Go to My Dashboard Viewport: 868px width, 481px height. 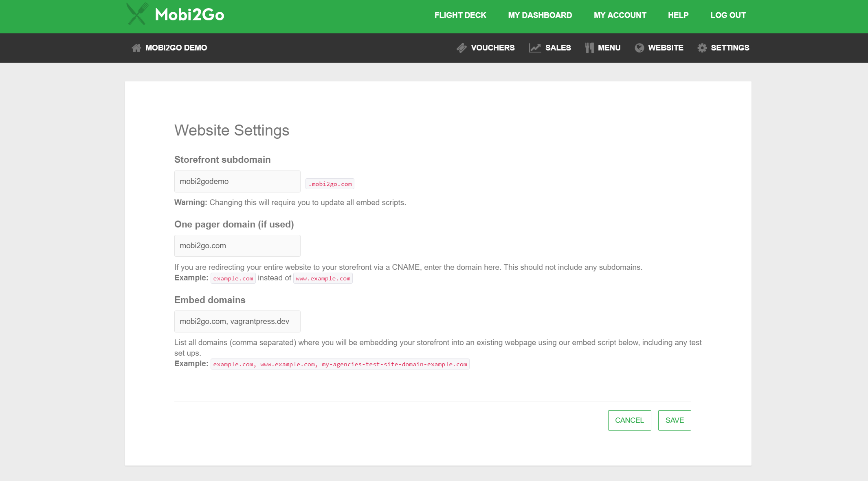click(x=540, y=15)
